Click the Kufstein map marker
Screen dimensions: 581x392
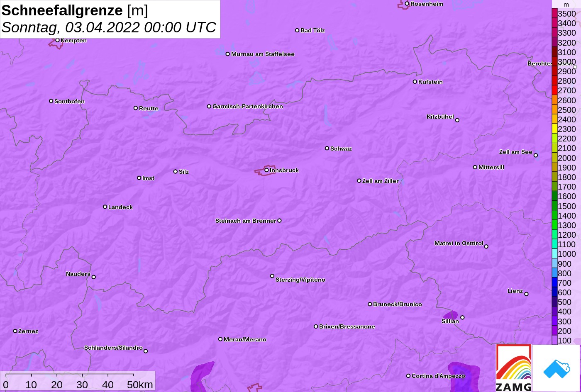point(415,82)
